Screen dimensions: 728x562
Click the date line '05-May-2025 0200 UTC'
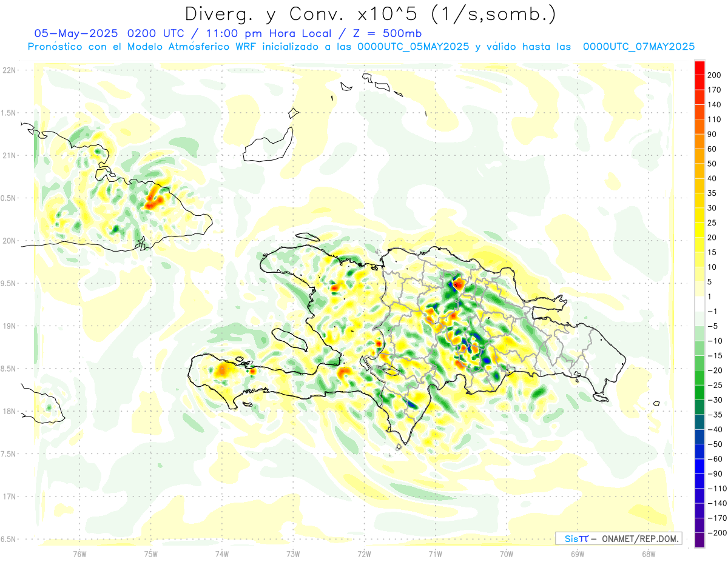pos(109,33)
